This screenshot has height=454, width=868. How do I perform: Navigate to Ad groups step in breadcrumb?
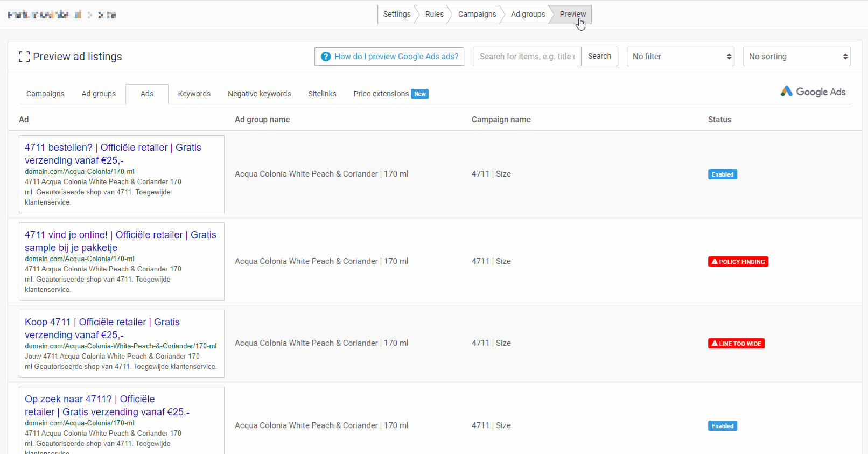point(528,15)
